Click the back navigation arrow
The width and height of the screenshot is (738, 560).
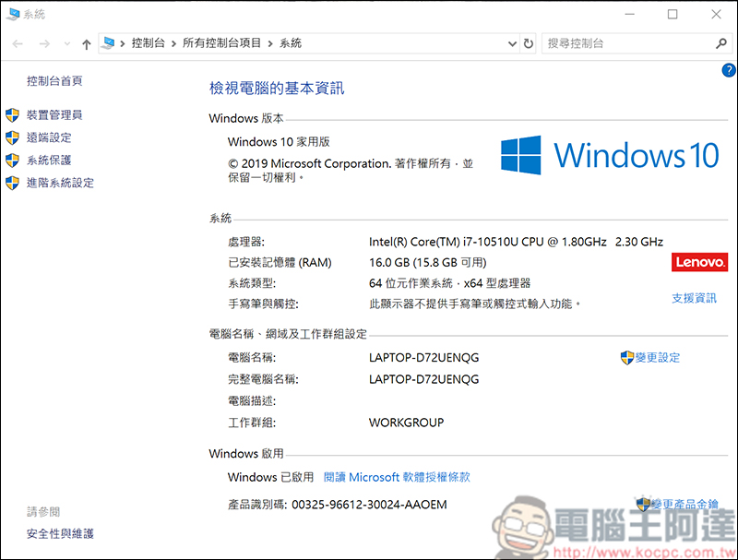(18, 44)
